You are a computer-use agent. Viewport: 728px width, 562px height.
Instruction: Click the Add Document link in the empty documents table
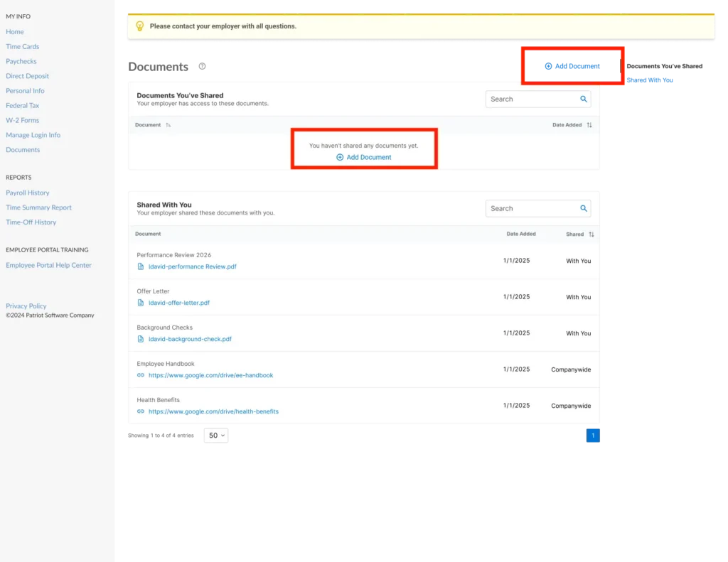(368, 157)
